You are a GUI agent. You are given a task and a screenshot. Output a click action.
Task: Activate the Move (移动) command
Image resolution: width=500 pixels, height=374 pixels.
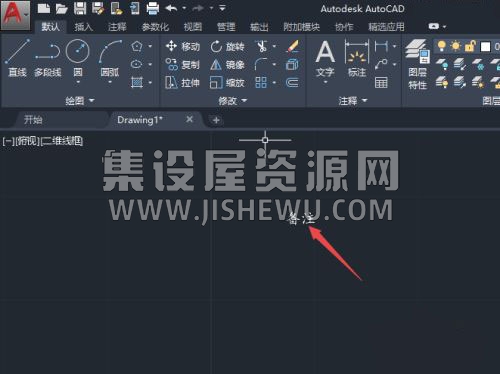[183, 46]
